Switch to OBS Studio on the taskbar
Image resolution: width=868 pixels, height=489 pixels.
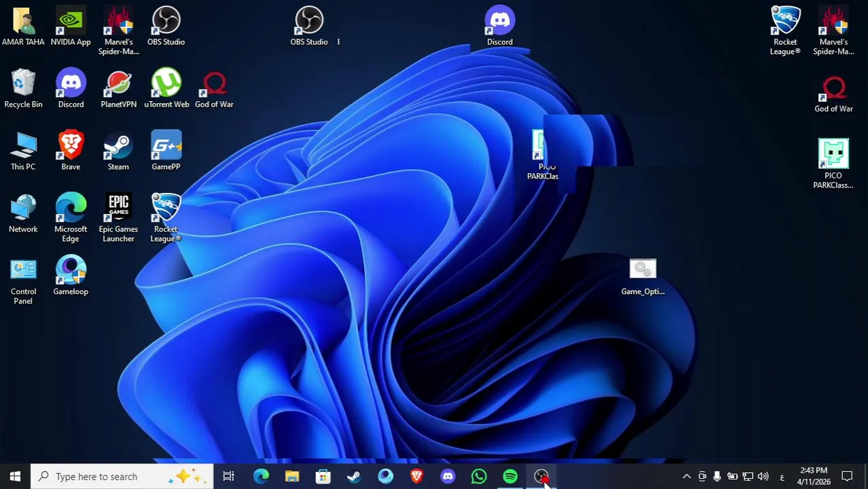click(x=541, y=477)
